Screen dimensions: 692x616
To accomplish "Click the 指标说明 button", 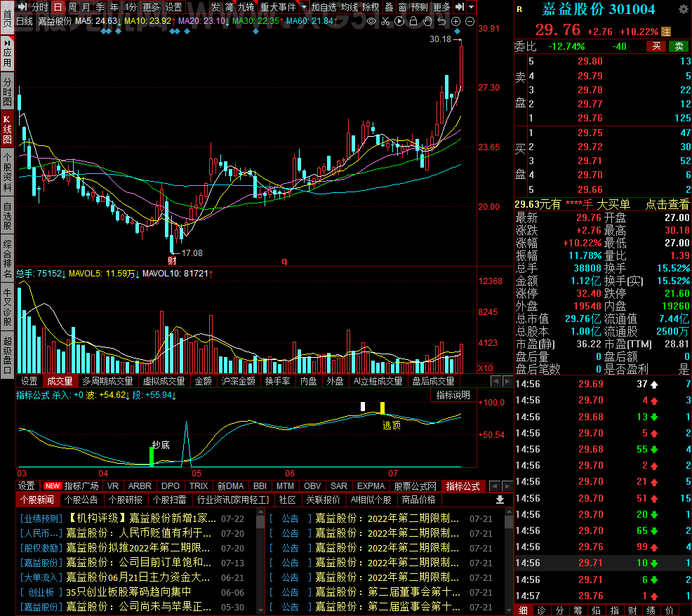I will (453, 395).
